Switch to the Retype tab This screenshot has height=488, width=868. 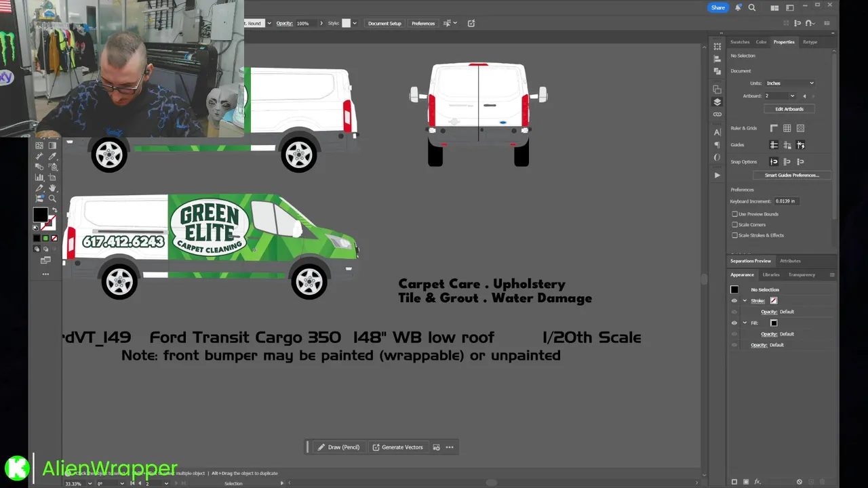(x=810, y=42)
